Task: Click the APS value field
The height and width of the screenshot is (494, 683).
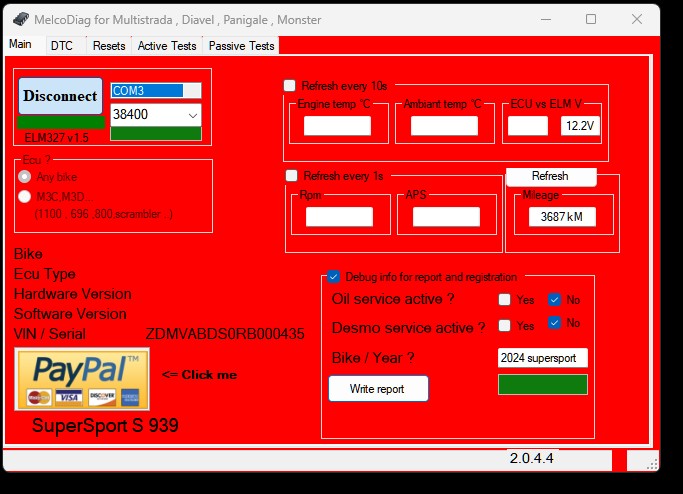Action: (x=446, y=217)
